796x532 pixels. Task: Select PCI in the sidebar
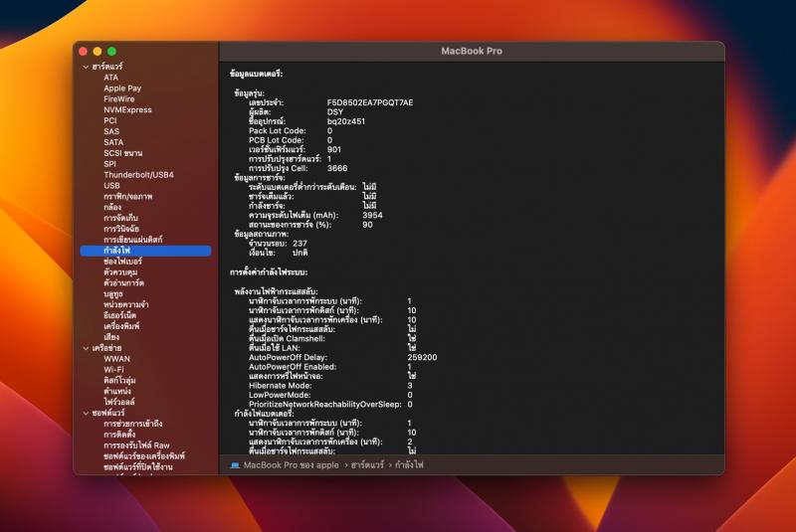pos(110,120)
